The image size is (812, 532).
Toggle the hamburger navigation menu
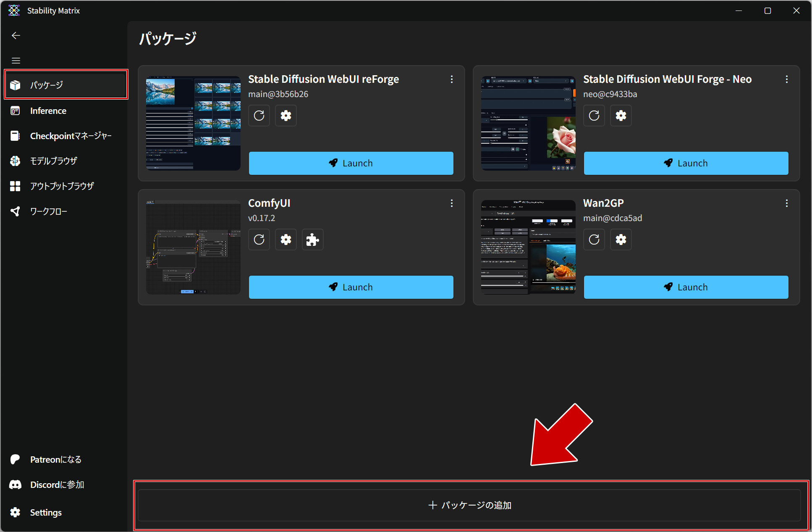point(16,61)
